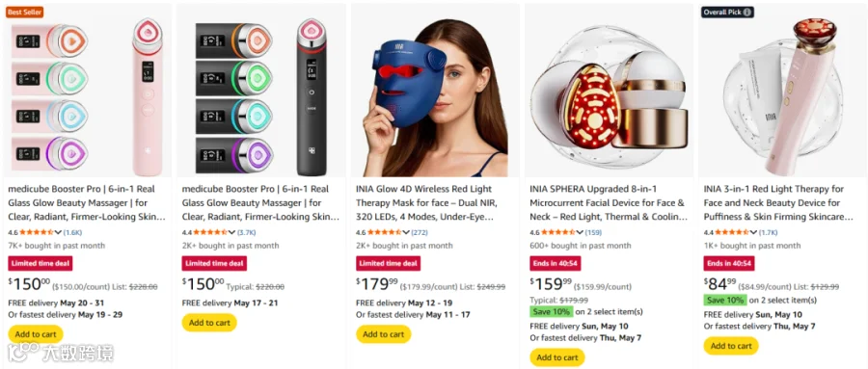This screenshot has width=868, height=369.
Task: Add INIA 3-in-1 Red Light device to cart
Action: tap(731, 346)
